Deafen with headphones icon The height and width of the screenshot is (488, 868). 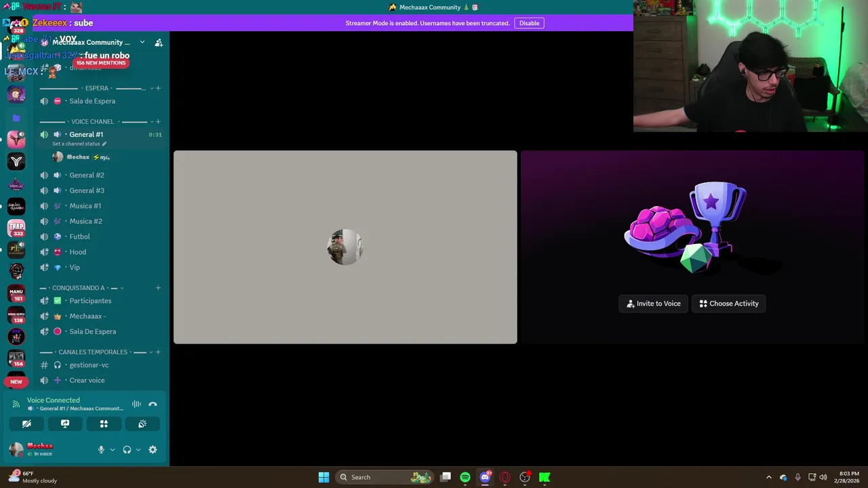point(127,449)
